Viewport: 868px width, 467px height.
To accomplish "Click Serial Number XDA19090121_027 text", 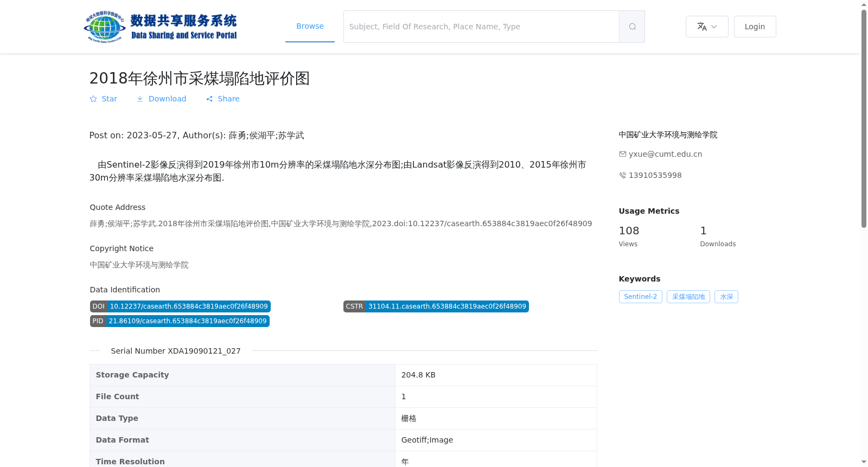I will 176,351.
